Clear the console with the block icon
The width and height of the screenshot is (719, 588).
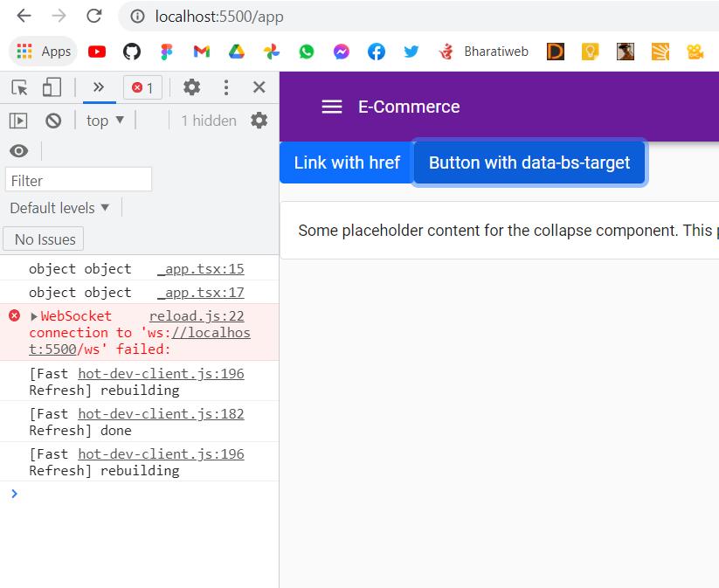[x=53, y=121]
